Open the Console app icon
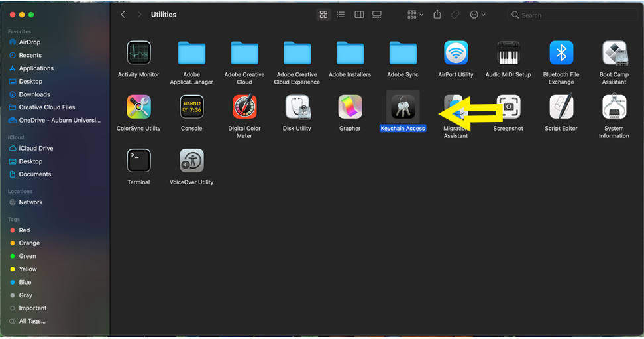 [191, 107]
